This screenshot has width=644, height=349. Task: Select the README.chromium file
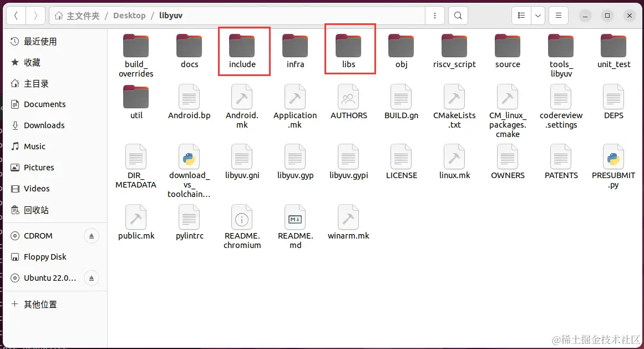click(242, 226)
